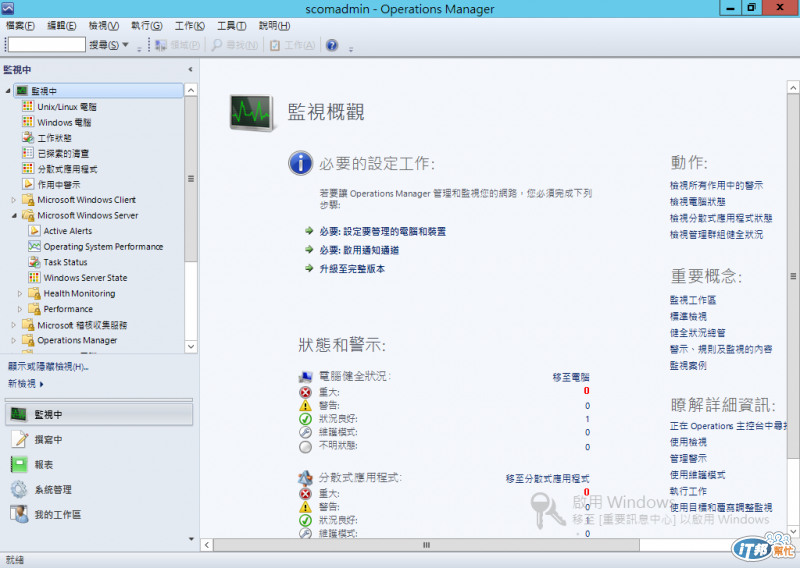Open the 執行(G) menu

point(146,26)
